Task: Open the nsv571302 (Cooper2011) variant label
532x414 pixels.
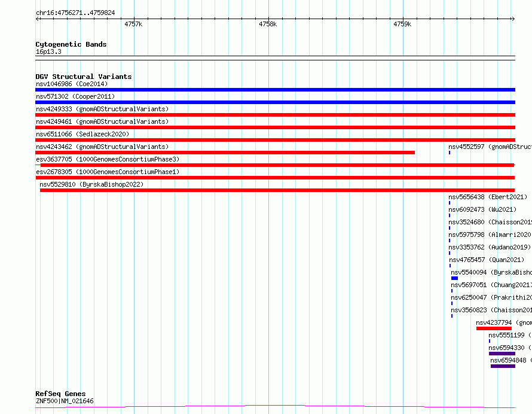Action: [75, 96]
